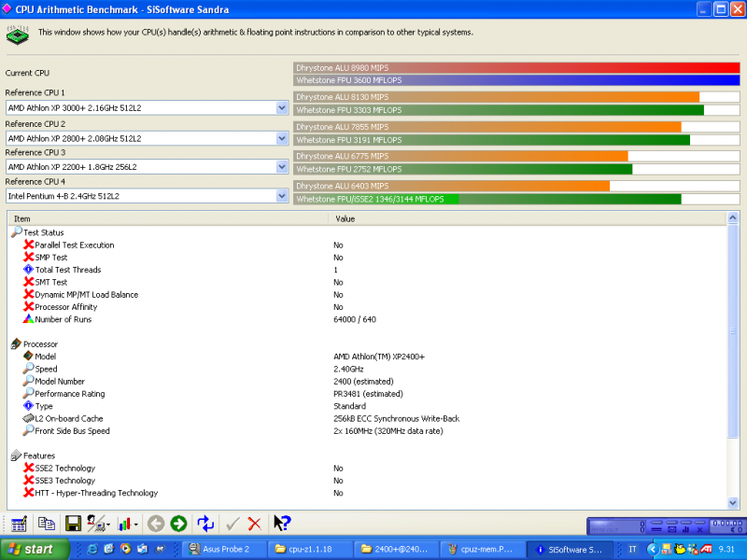747x560 pixels.
Task: Click the Test Status magnifier icon
Action: [x=17, y=231]
